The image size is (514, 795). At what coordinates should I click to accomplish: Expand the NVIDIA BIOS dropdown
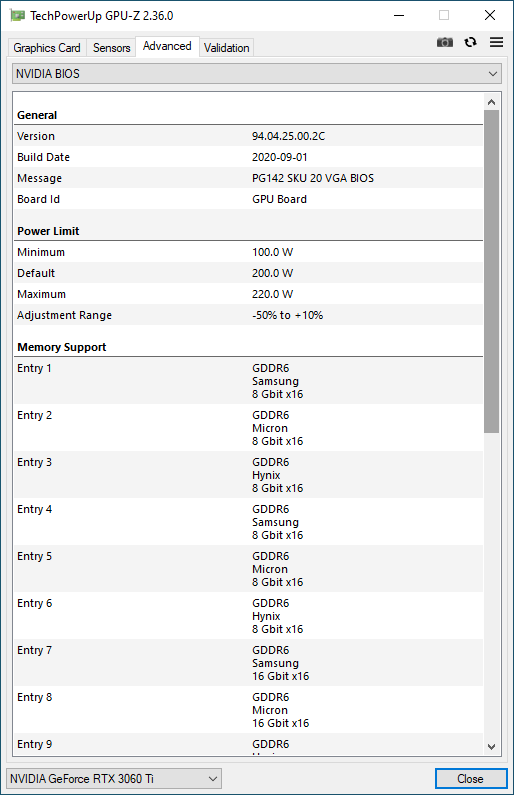(257, 74)
